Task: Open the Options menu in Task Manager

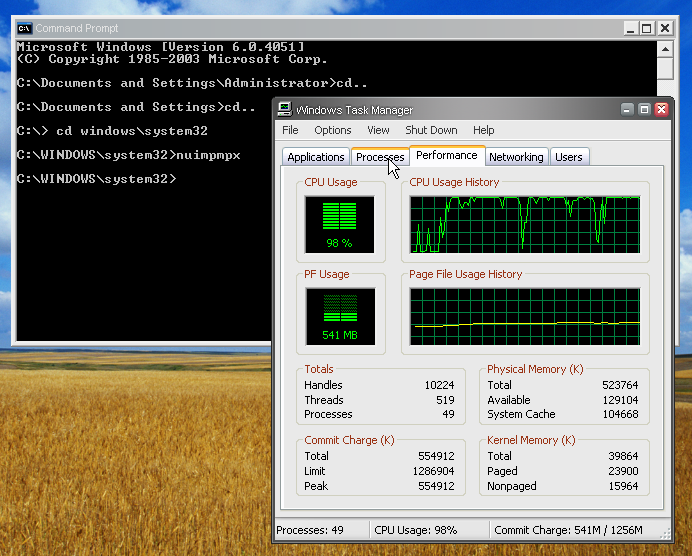Action: click(333, 130)
